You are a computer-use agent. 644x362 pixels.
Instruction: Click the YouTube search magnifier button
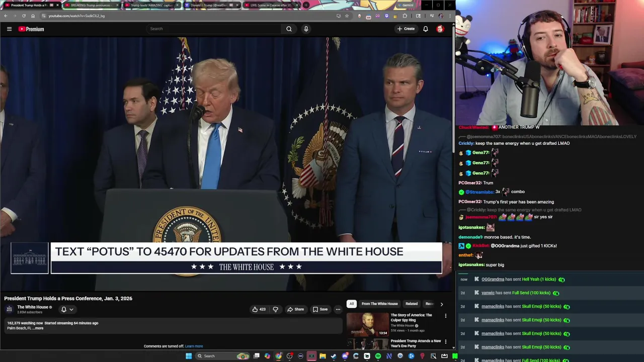pyautogui.click(x=289, y=29)
